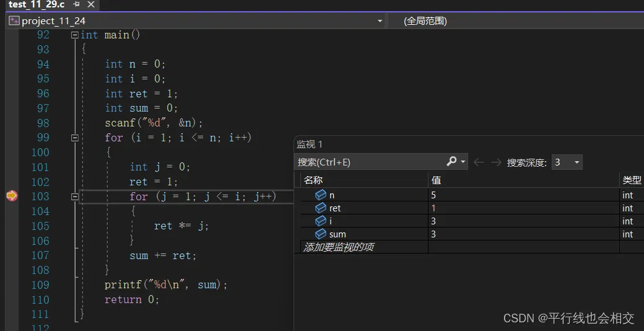Click 添加要监视的项 to add watch item

click(x=339, y=247)
